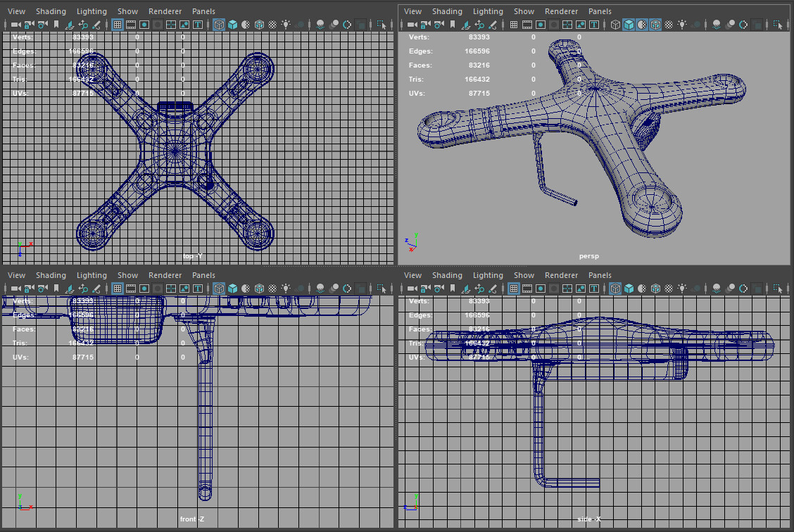Select Grease Pencil tool in top panel
Image resolution: width=794 pixels, height=532 pixels.
click(96, 25)
